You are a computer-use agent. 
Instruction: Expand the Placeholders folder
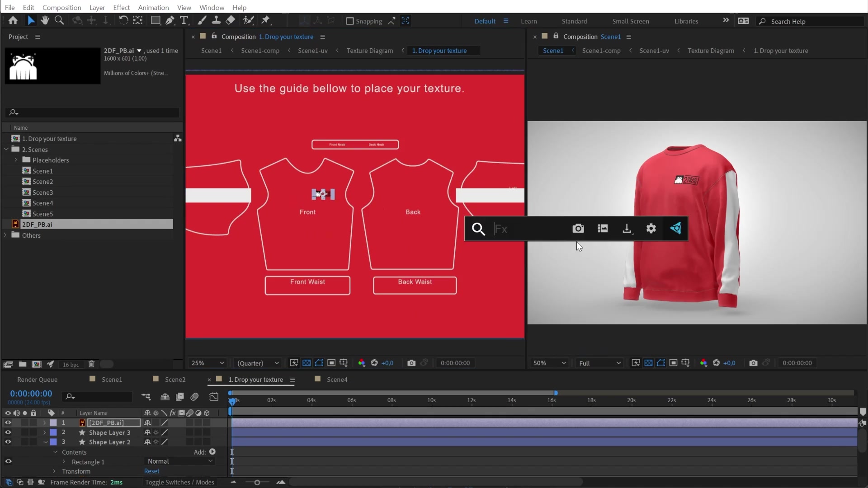pyautogui.click(x=16, y=160)
